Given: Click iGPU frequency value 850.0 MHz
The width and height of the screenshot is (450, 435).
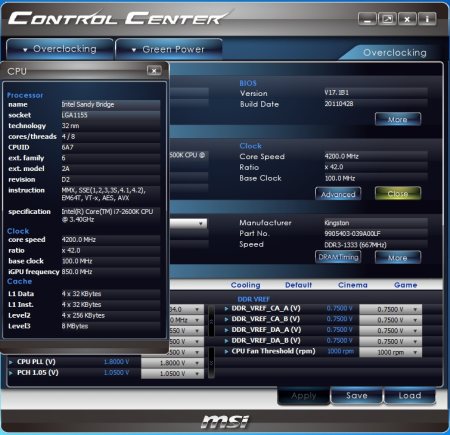Looking at the screenshot, I should 77,272.
